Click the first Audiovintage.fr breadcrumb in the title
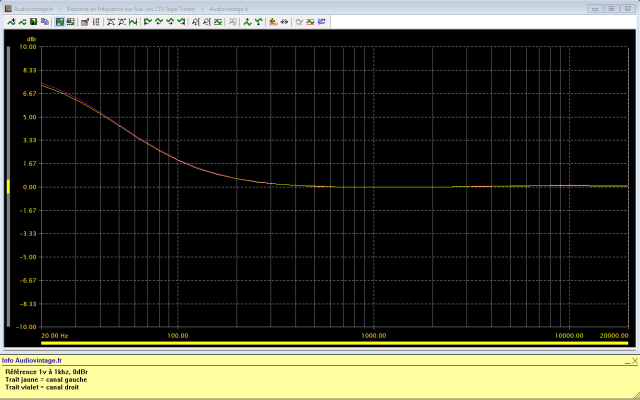This screenshot has height=400, width=640. click(x=33, y=9)
